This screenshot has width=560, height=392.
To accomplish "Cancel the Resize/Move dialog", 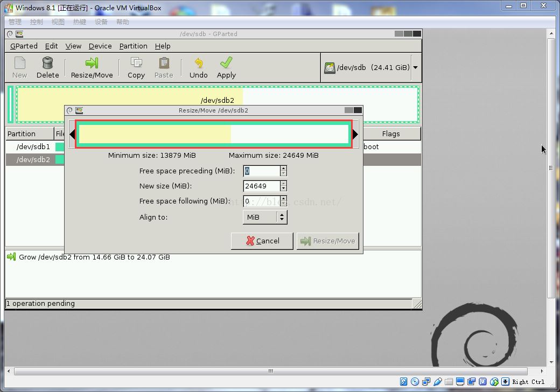I will coord(262,241).
